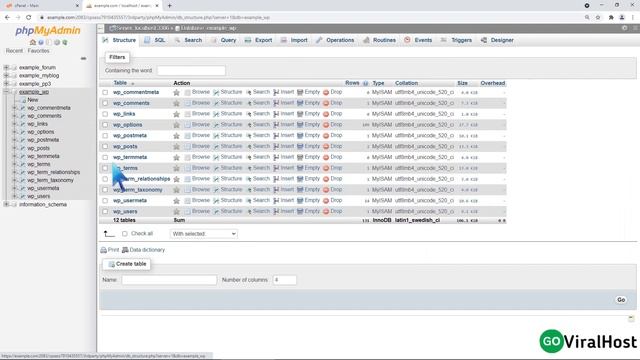Open the Designer tab
640x360 pixels.
497,40
